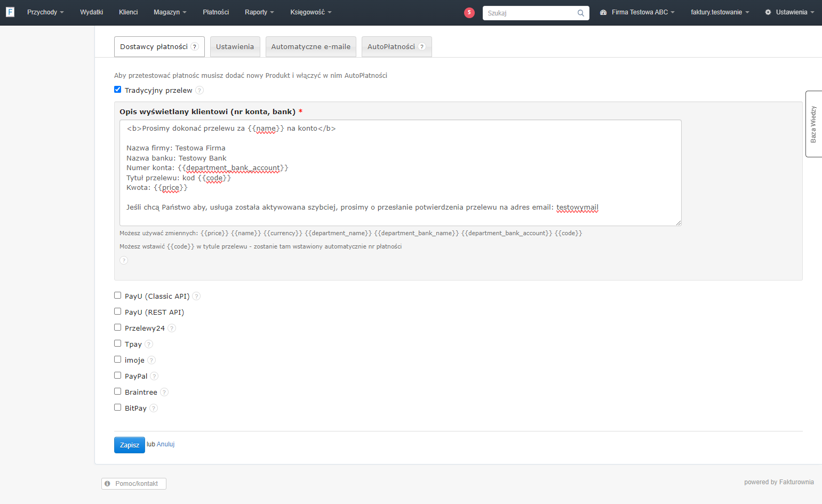Image resolution: width=822 pixels, height=504 pixels.
Task: Open faktury.testowanie account dropdown
Action: [x=720, y=12]
